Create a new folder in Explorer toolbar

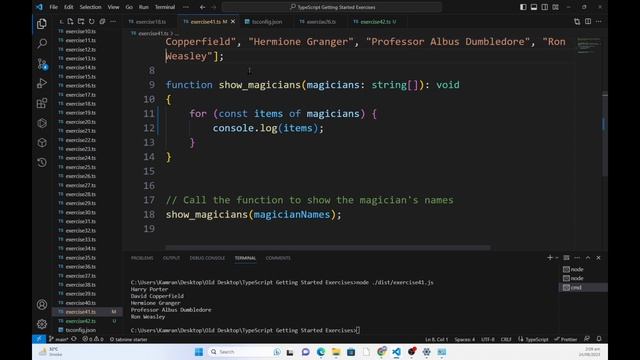(x=81, y=22)
